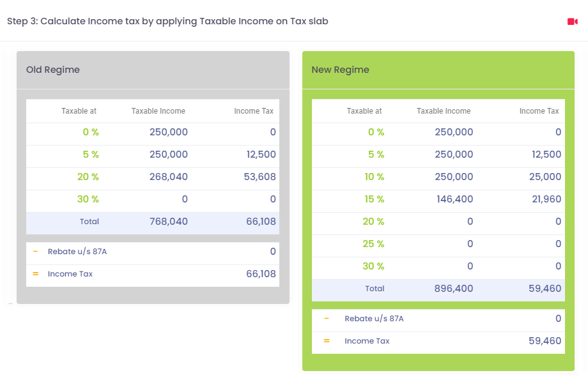Viewport: 588px width, 387px height.
Task: Click the equals icon beside Old Regime Income Tax
Action: tap(35, 274)
